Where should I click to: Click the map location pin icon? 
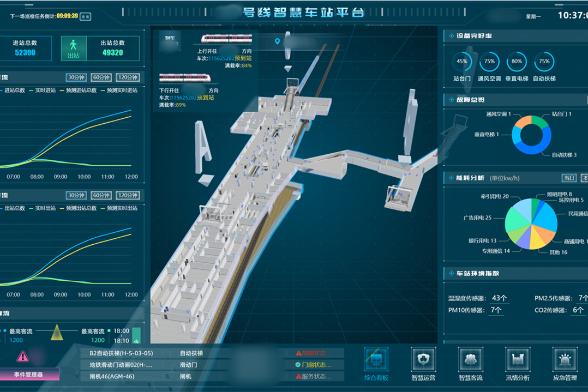pos(277,41)
